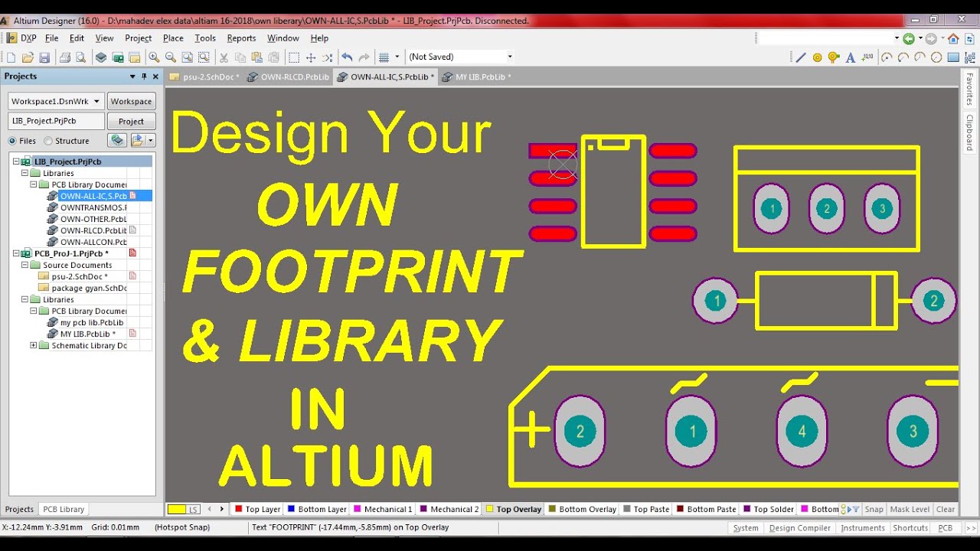Select the Place Via tool
Viewport: 980px width, 551px height.
point(834,57)
